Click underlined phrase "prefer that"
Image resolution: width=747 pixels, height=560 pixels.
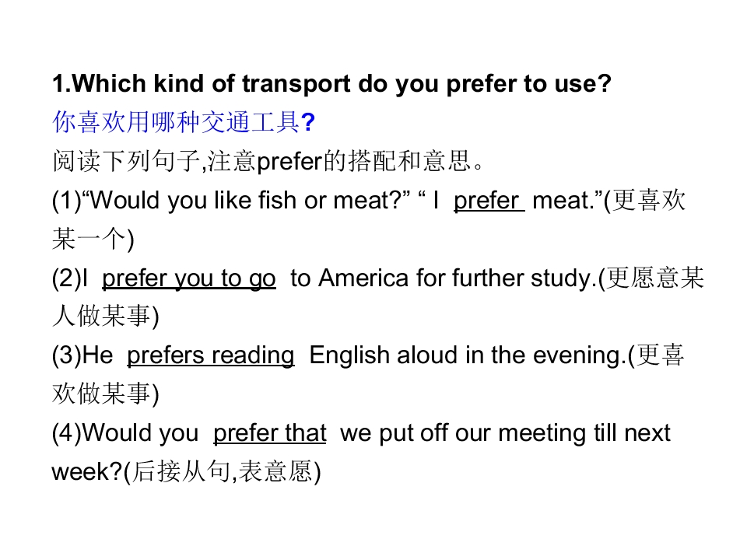(x=270, y=433)
